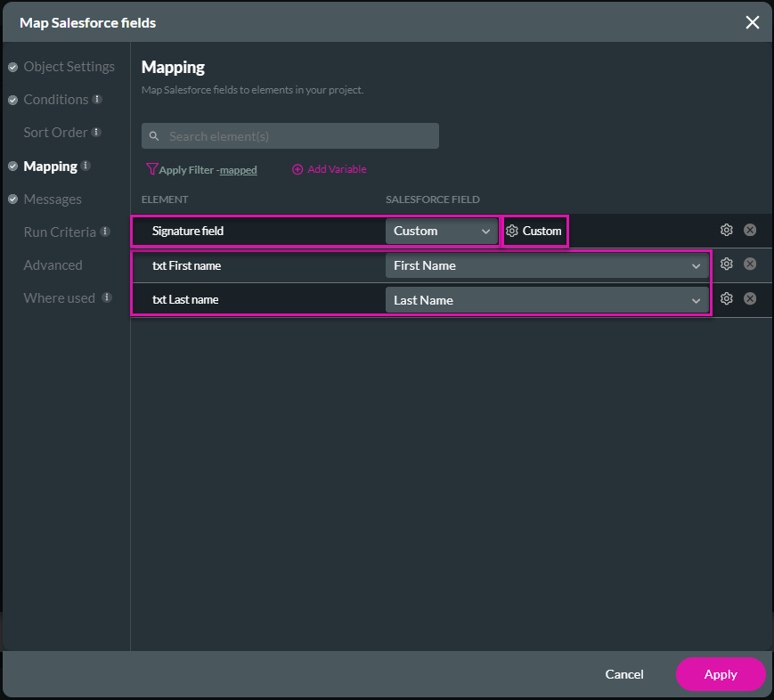Screen dimensions: 774x700
Task: Click the checkmark circle beside Object Settings
Action: pyautogui.click(x=12, y=66)
